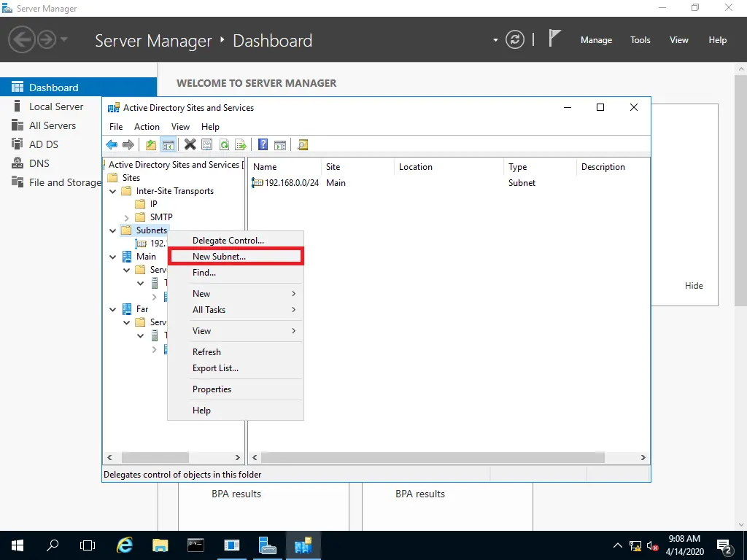The image size is (747, 560).
Task: Open the taskbar search magnifier
Action: click(53, 545)
